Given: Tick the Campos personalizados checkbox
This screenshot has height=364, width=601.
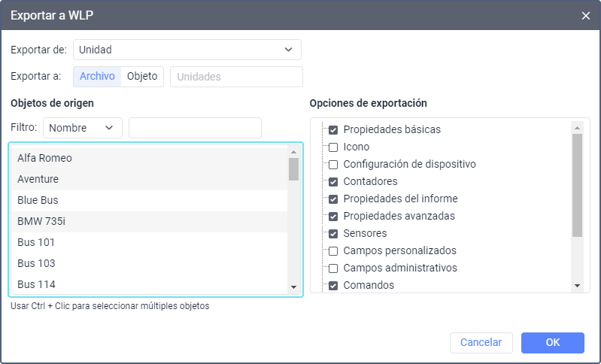Looking at the screenshot, I should click(333, 251).
